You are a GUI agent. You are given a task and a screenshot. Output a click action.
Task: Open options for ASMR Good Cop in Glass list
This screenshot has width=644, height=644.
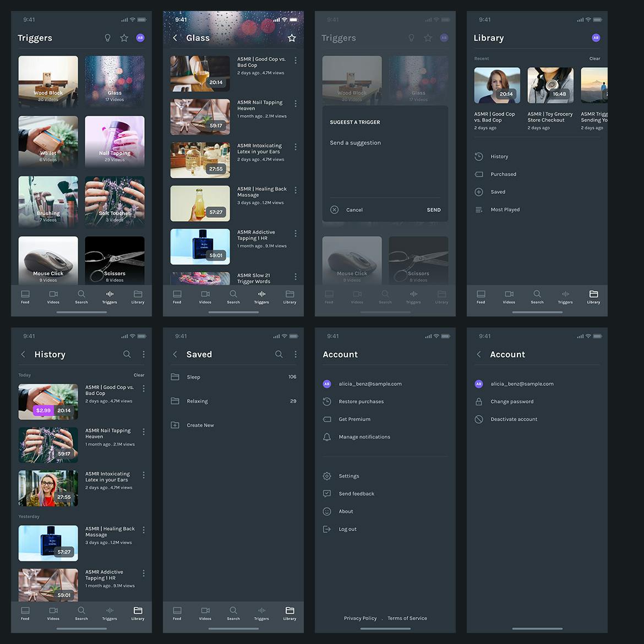click(x=295, y=60)
